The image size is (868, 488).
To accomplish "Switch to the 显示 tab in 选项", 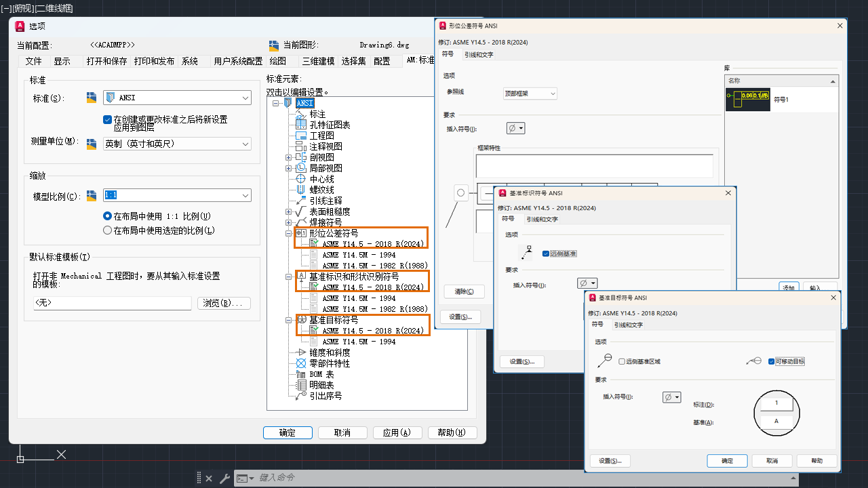I will 62,61.
